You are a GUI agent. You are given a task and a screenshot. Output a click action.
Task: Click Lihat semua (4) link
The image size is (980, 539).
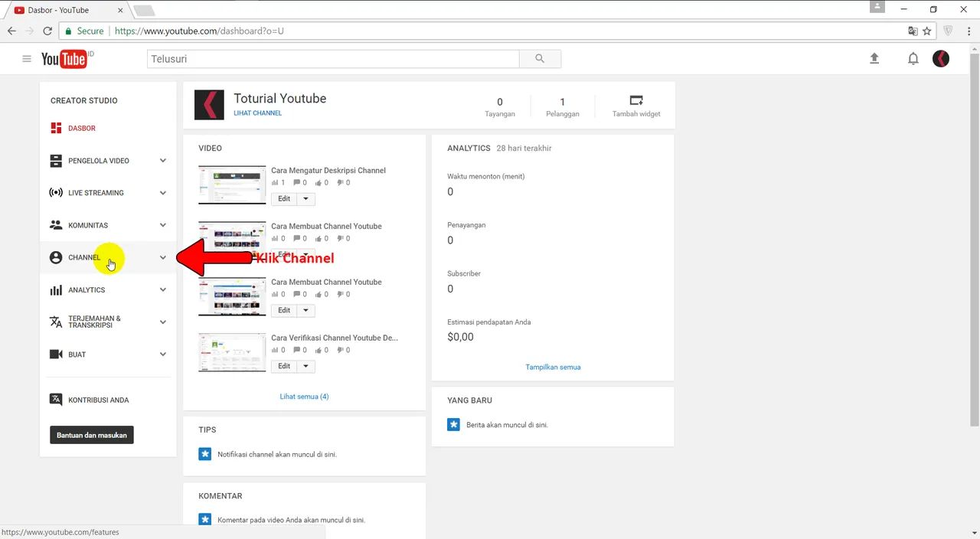coord(304,397)
